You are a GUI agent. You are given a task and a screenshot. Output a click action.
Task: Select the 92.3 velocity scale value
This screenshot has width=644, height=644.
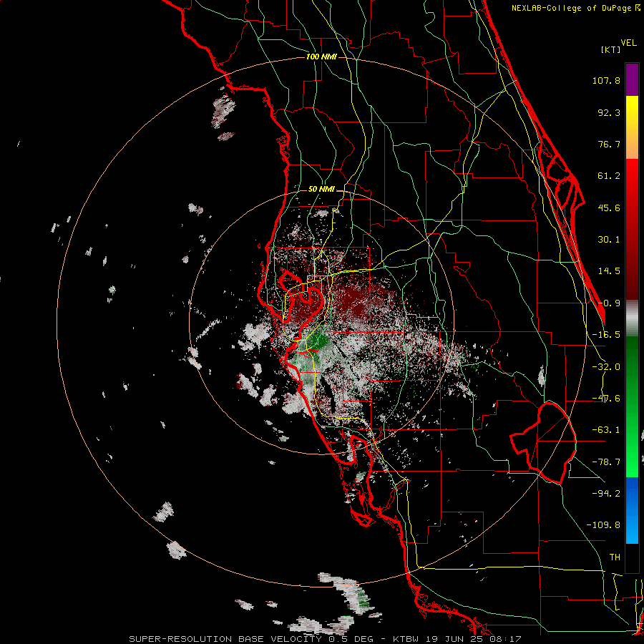click(609, 112)
